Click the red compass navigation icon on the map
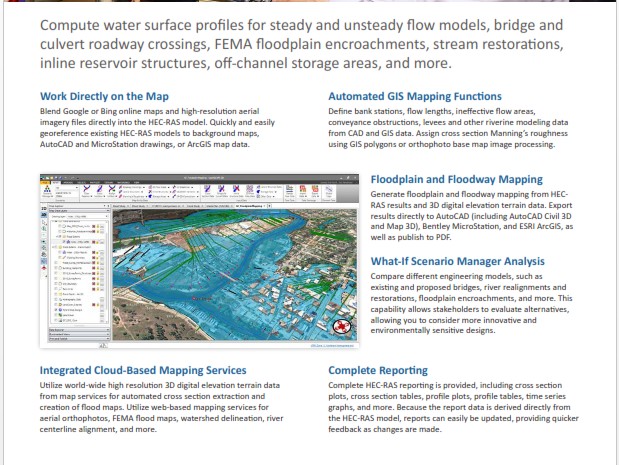The height and width of the screenshot is (465, 619). [x=341, y=326]
